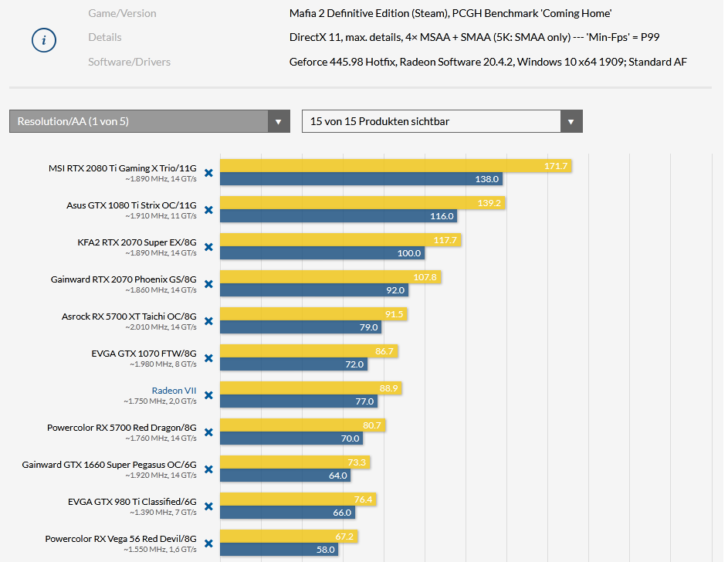
Task: Click the 64.0 blue bar for GTX 1660 Super
Action: pyautogui.click(x=286, y=476)
